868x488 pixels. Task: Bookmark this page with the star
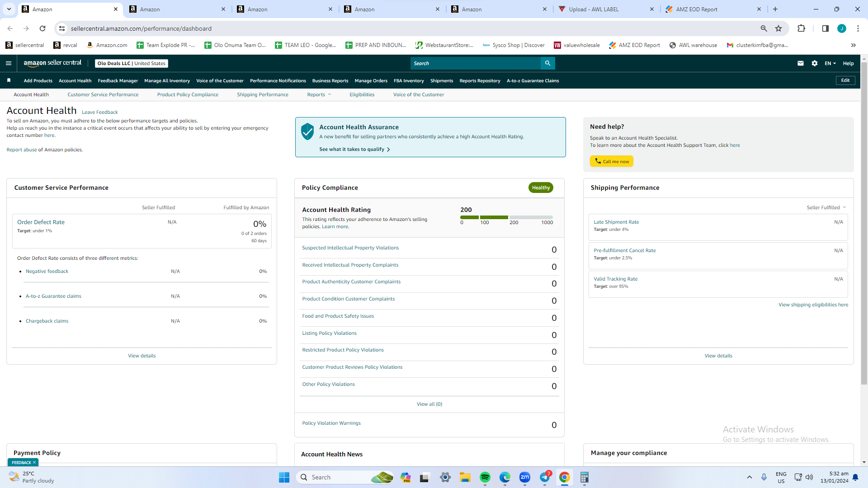[x=778, y=28]
